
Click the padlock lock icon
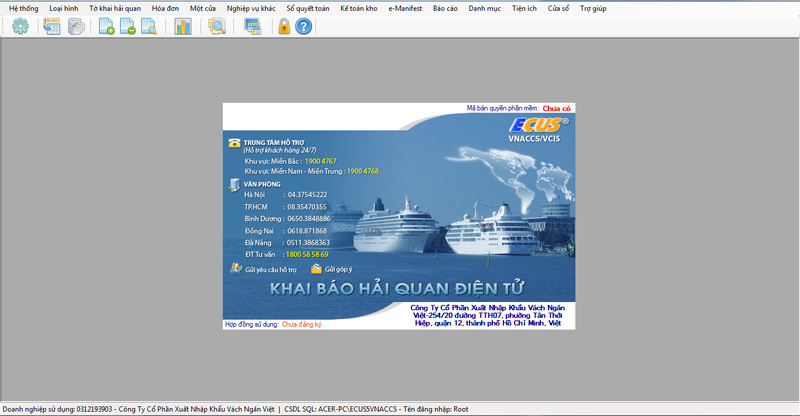point(284,26)
